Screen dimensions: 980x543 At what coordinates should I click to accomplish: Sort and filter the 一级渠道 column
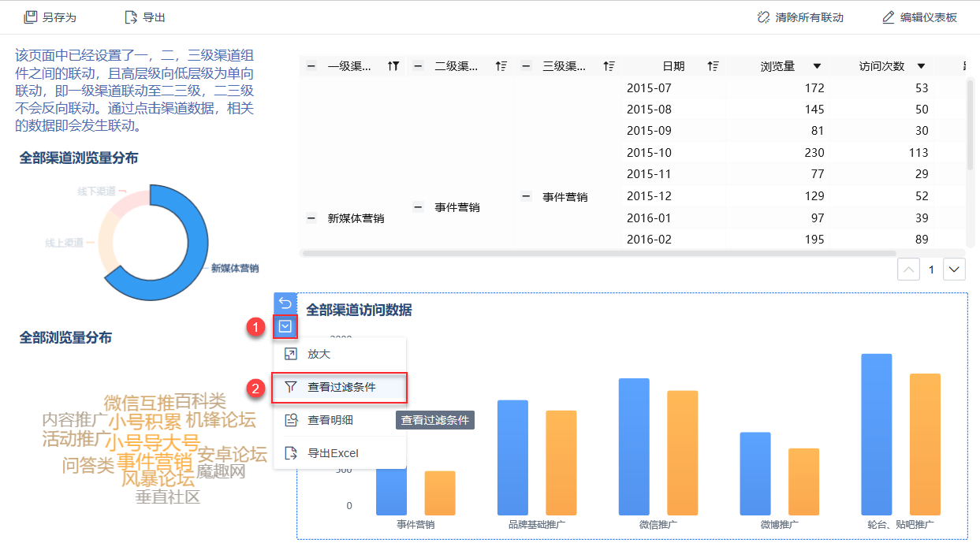[x=393, y=66]
